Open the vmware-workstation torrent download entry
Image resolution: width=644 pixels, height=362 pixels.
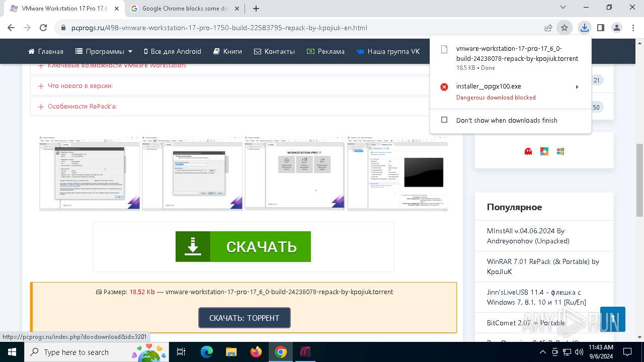click(510, 58)
